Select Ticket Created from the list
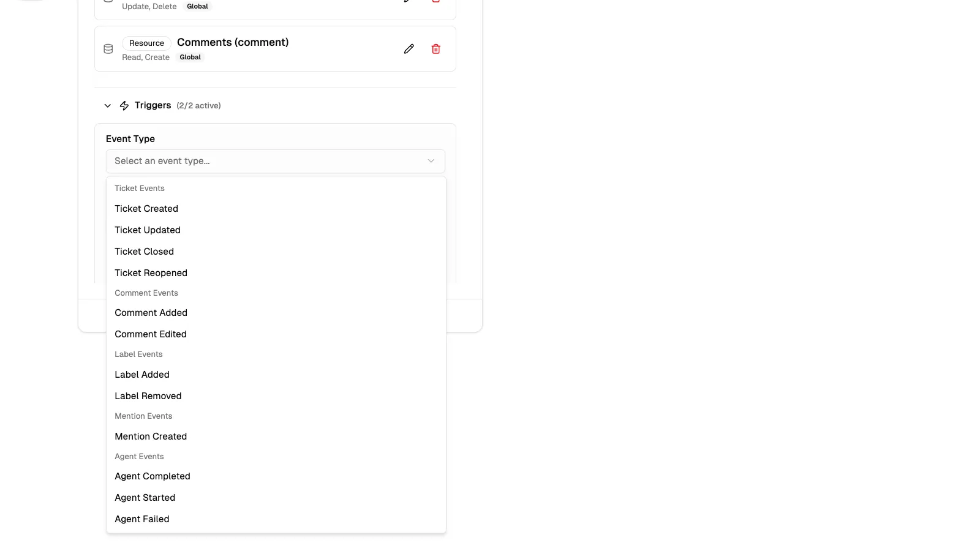The width and height of the screenshot is (980, 551). coord(146,209)
